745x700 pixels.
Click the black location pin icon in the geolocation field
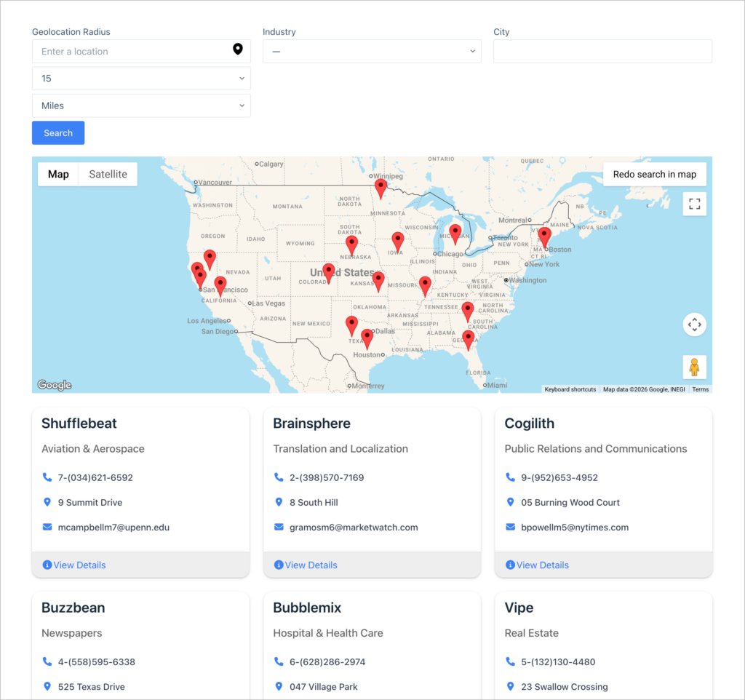(x=238, y=50)
